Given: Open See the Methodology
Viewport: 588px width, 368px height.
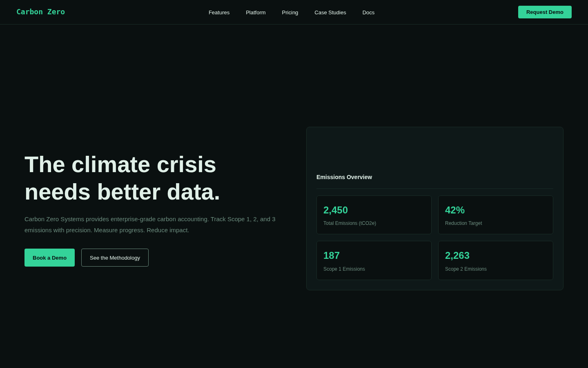Looking at the screenshot, I should click(115, 258).
